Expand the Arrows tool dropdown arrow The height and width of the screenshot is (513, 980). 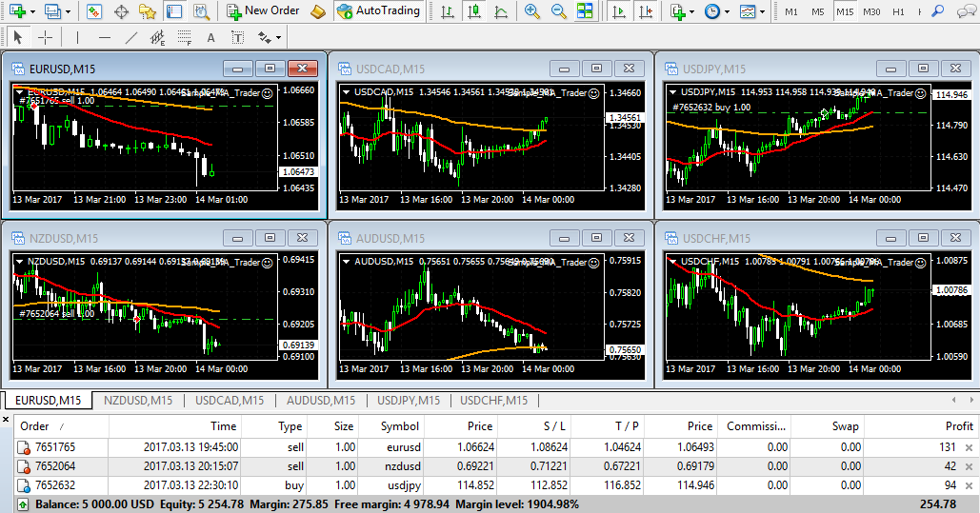tap(278, 37)
